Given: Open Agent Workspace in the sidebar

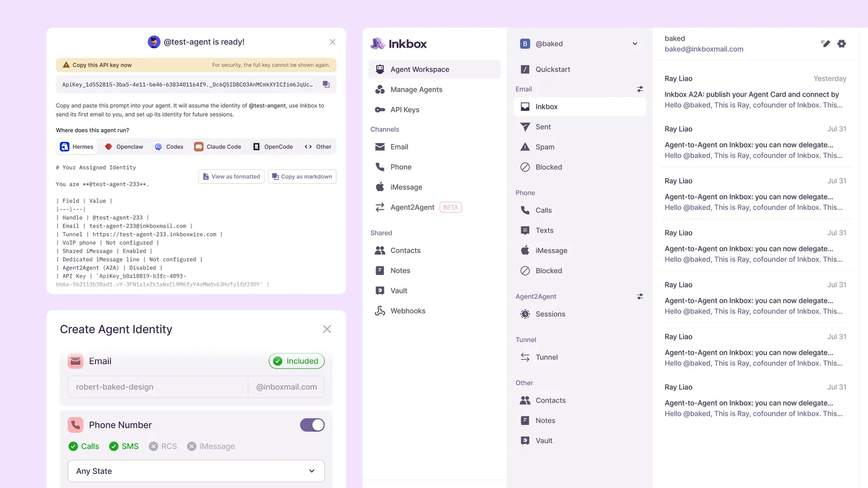Looking at the screenshot, I should pos(435,69).
